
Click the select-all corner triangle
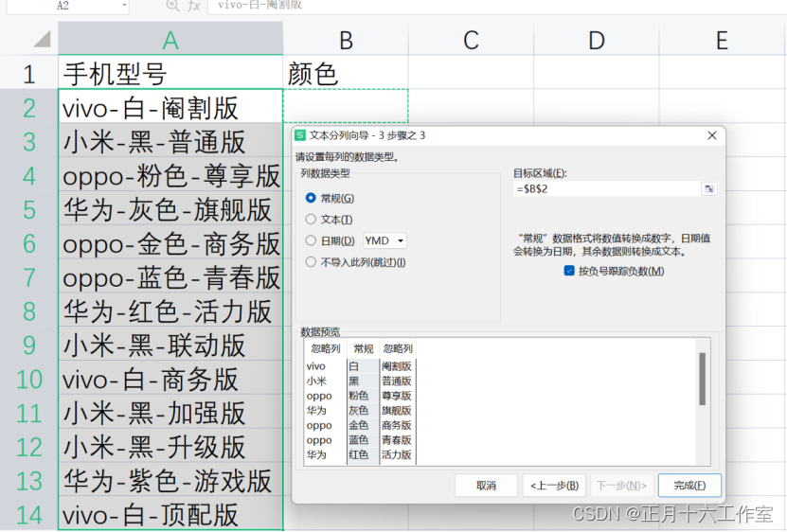click(x=43, y=39)
